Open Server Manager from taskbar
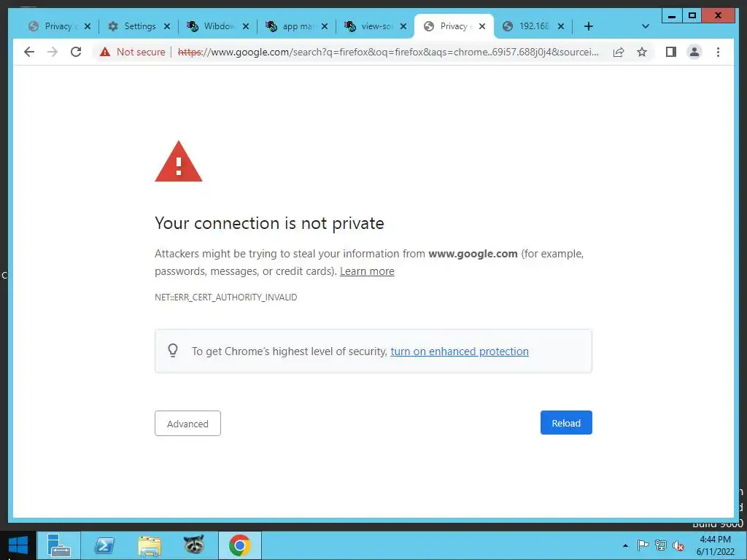This screenshot has width=747, height=560. (x=59, y=545)
